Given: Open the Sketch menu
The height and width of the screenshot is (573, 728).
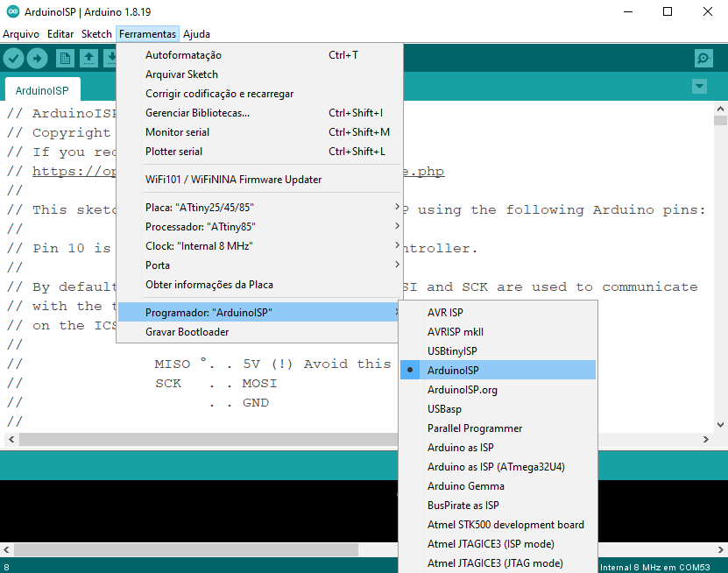Looking at the screenshot, I should 96,33.
